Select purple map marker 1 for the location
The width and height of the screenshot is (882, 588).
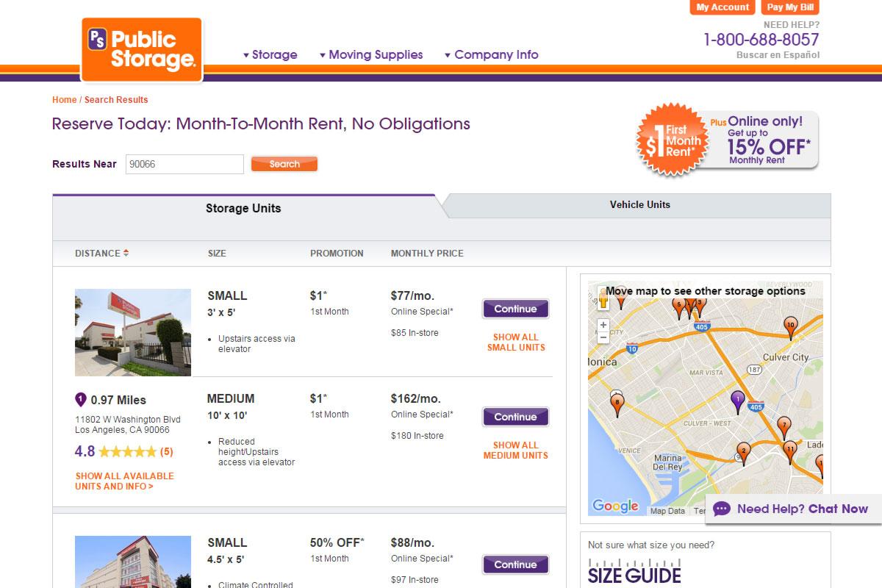[737, 399]
